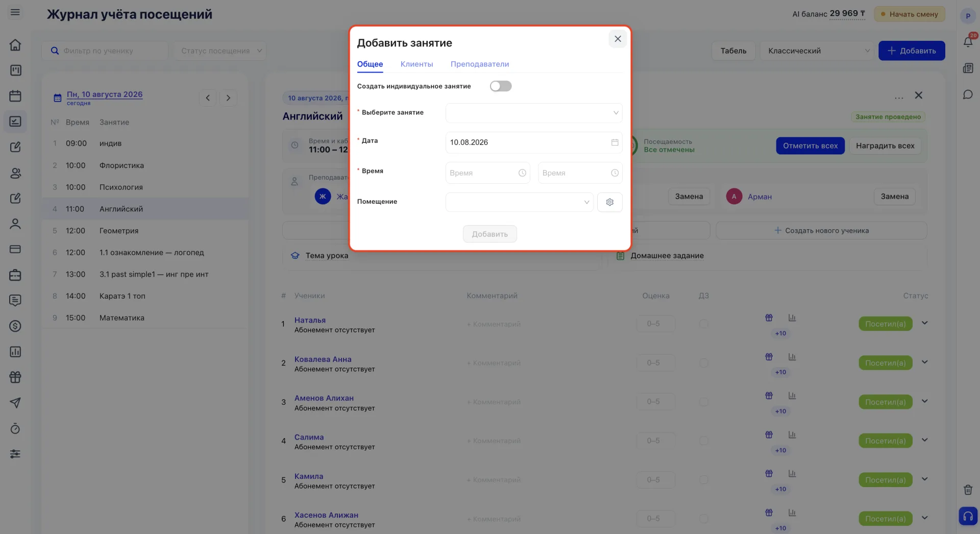The width and height of the screenshot is (980, 534).
Task: Expand the status chevron for Салима
Action: click(x=924, y=440)
